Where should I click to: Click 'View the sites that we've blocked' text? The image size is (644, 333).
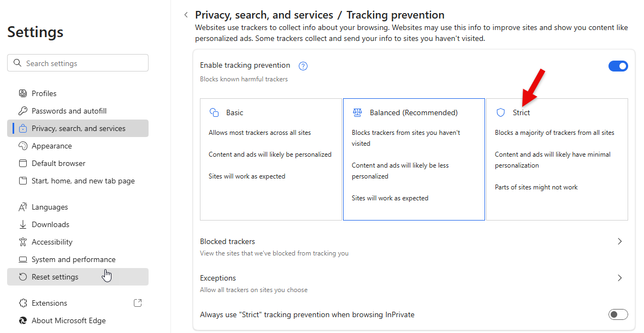274,253
